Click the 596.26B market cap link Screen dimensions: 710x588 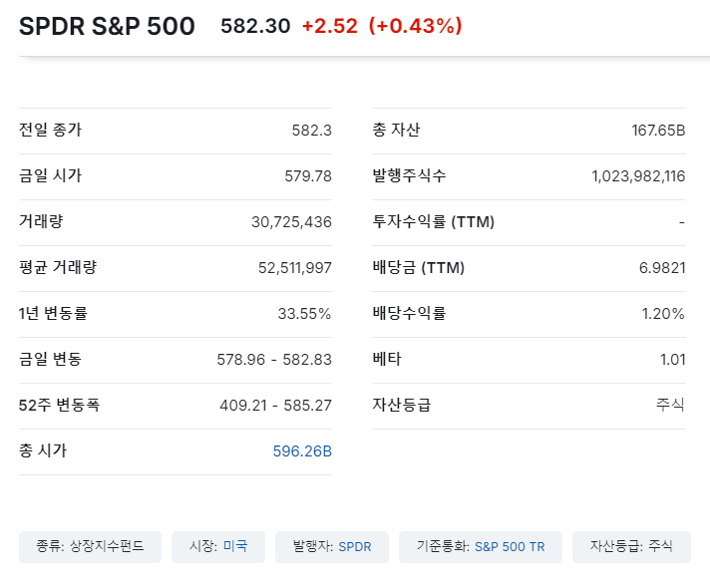click(x=302, y=451)
